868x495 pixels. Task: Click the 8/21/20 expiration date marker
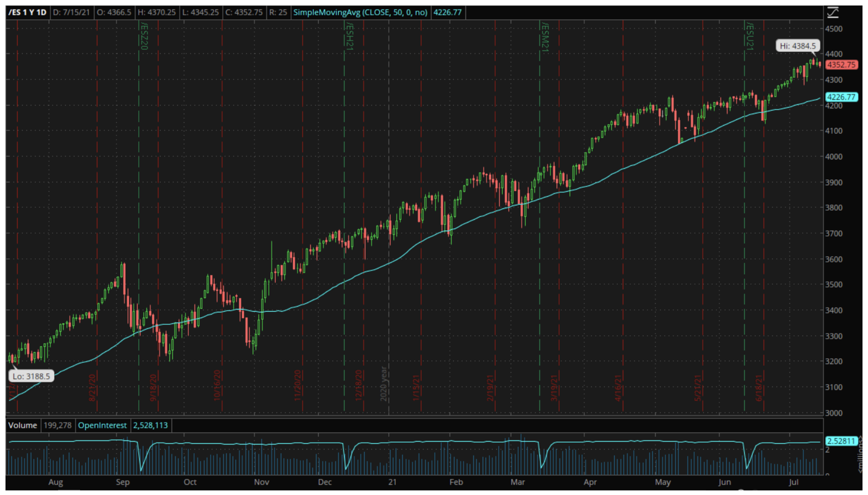pyautogui.click(x=92, y=387)
